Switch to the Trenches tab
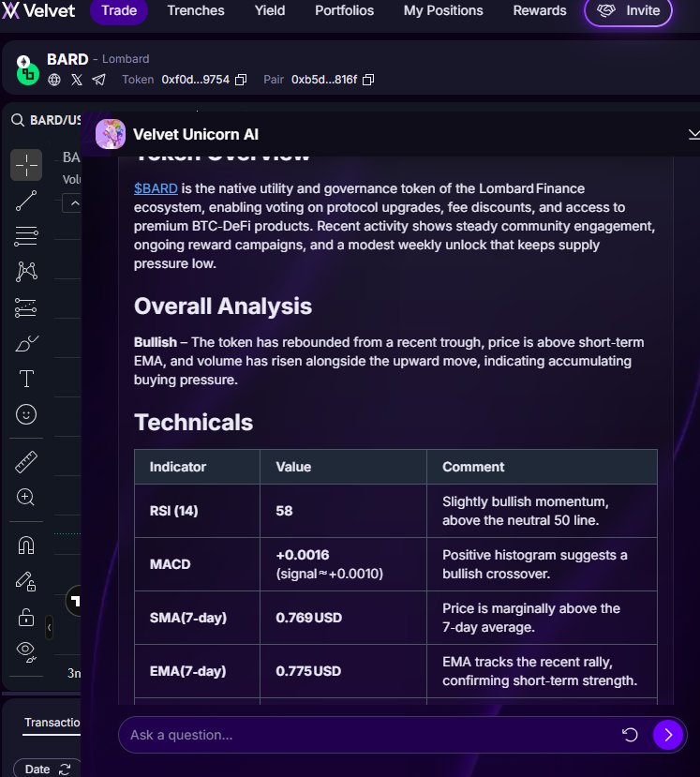Viewport: 700px width, 777px height. pos(196,11)
